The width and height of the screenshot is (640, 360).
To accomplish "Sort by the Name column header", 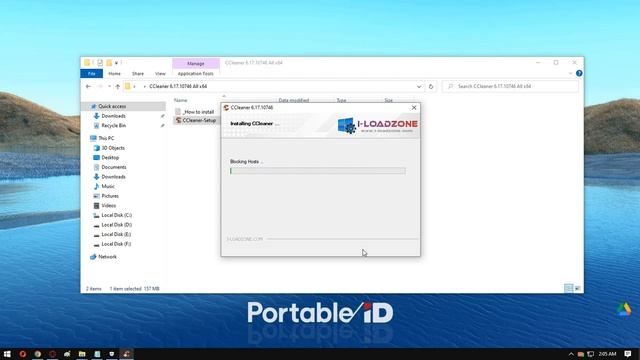I will (180, 100).
